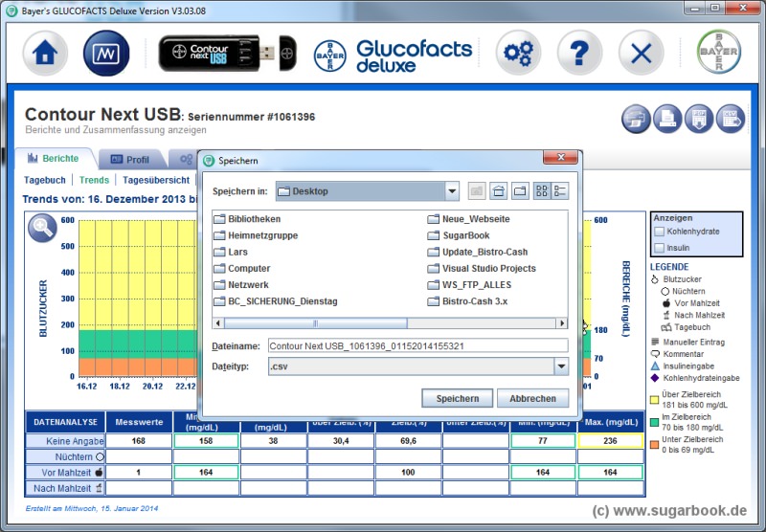Click the orange Unter Zielbereich swatch

[x=655, y=445]
